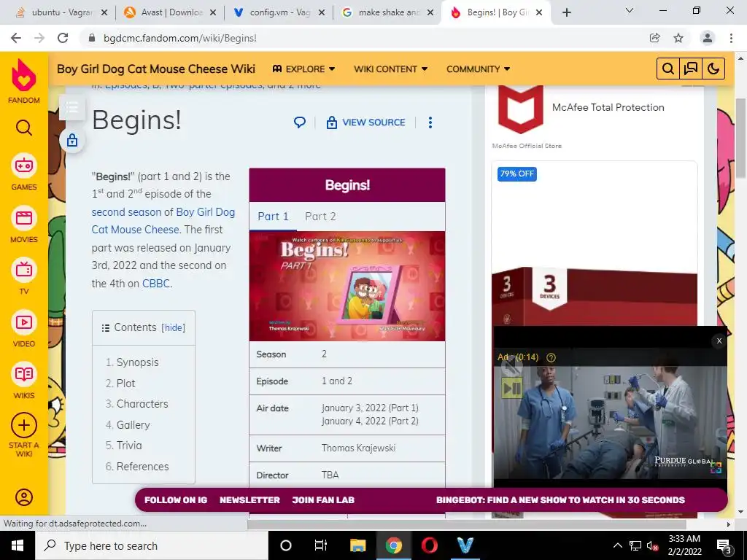Play/pause the video ad

pos(512,389)
